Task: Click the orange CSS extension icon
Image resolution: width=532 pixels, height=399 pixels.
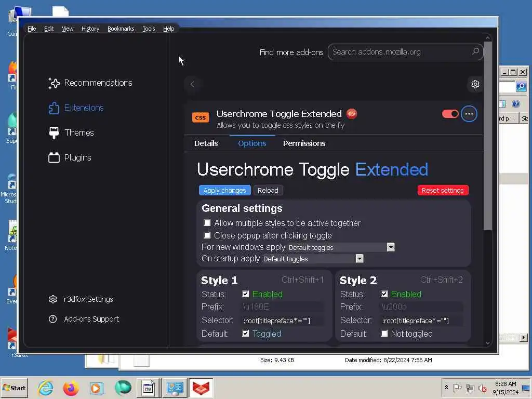Action: (201, 118)
